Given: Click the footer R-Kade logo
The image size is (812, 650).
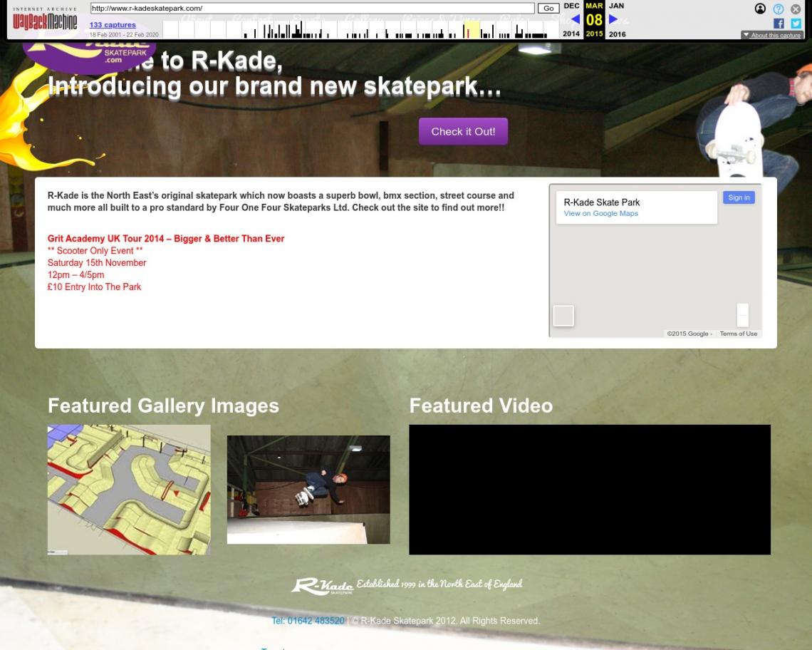Looking at the screenshot, I should pos(322,587).
